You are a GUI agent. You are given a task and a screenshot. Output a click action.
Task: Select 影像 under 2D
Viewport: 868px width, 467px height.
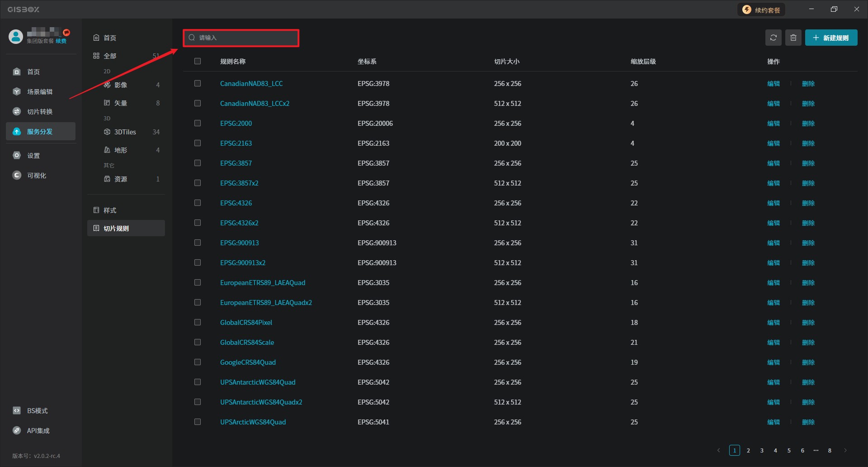pos(120,85)
